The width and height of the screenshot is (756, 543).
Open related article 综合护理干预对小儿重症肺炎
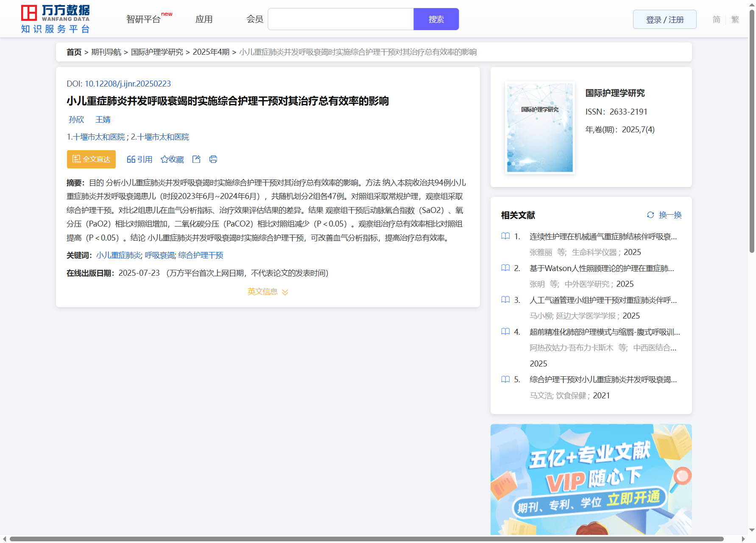(603, 379)
